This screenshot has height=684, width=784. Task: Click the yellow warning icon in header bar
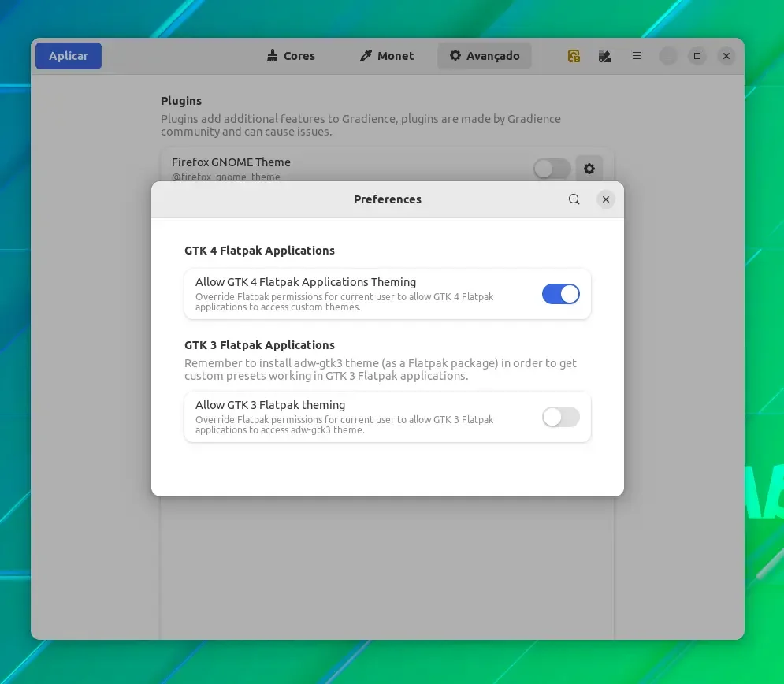(574, 56)
